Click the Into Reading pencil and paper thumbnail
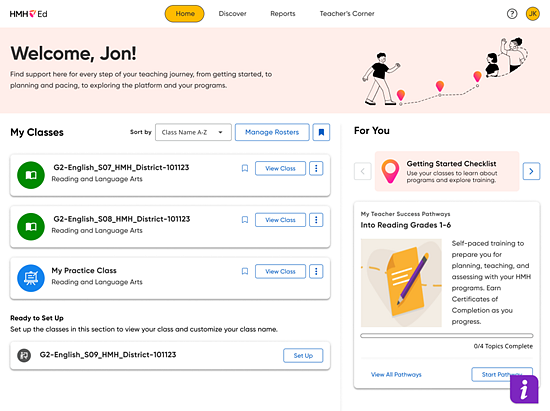550x411 pixels. click(401, 283)
